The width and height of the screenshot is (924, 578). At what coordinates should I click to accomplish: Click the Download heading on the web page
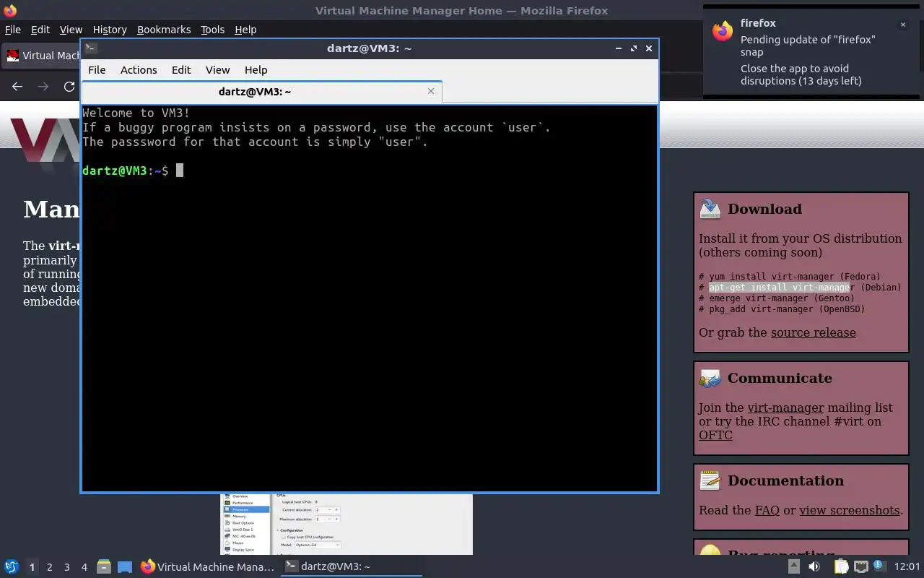pos(764,209)
